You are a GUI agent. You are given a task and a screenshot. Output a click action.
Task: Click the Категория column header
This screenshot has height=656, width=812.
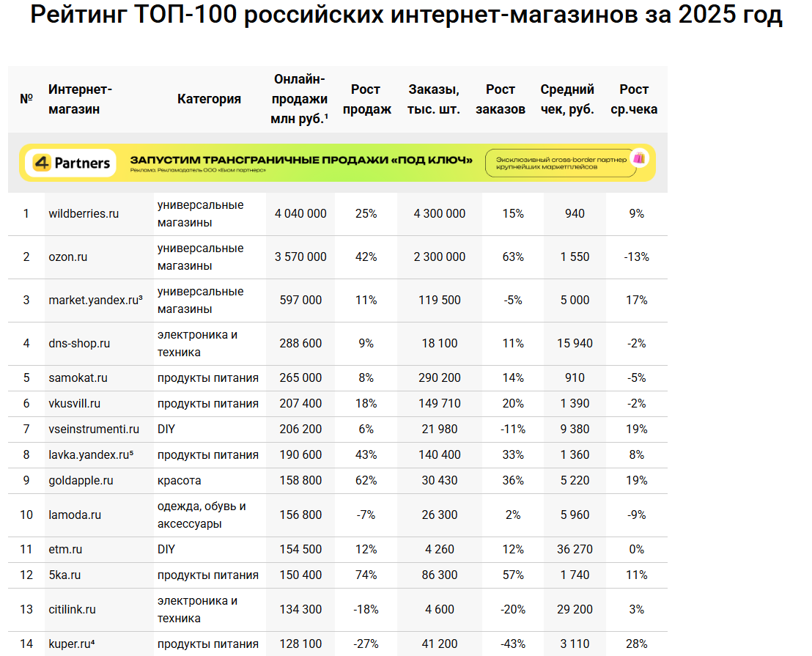pos(209,99)
